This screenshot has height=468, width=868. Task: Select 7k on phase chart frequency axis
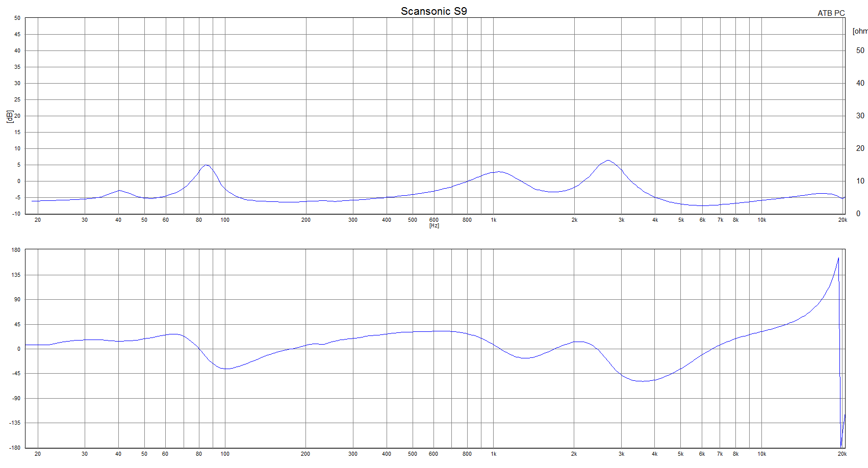720,454
